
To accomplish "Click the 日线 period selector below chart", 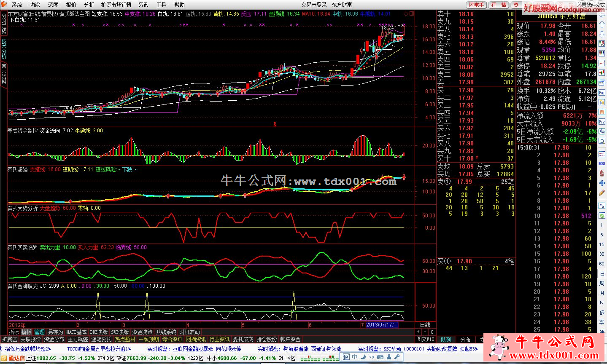I will click(x=425, y=325).
